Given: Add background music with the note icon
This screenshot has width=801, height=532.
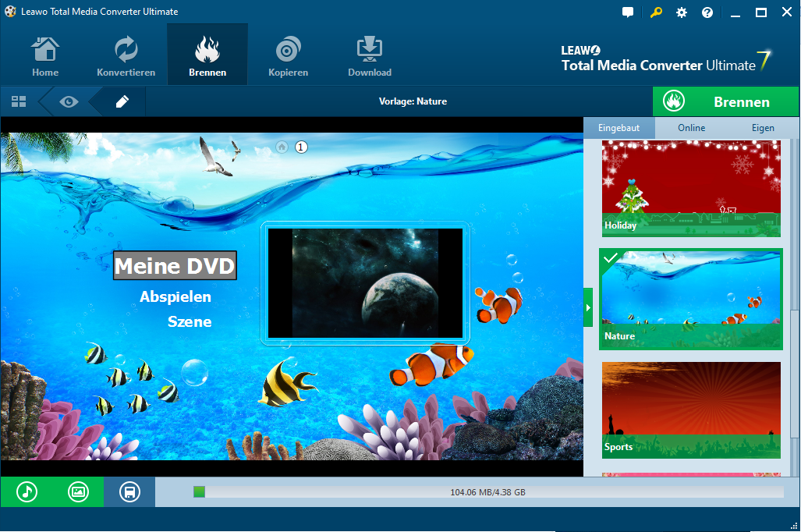Looking at the screenshot, I should point(27,492).
